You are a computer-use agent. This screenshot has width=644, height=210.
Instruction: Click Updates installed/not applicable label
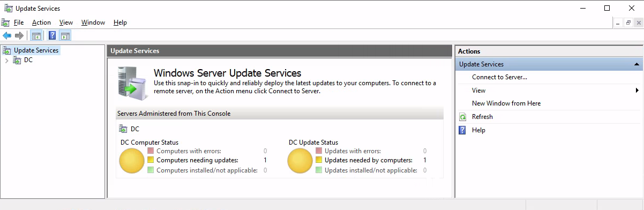click(371, 170)
